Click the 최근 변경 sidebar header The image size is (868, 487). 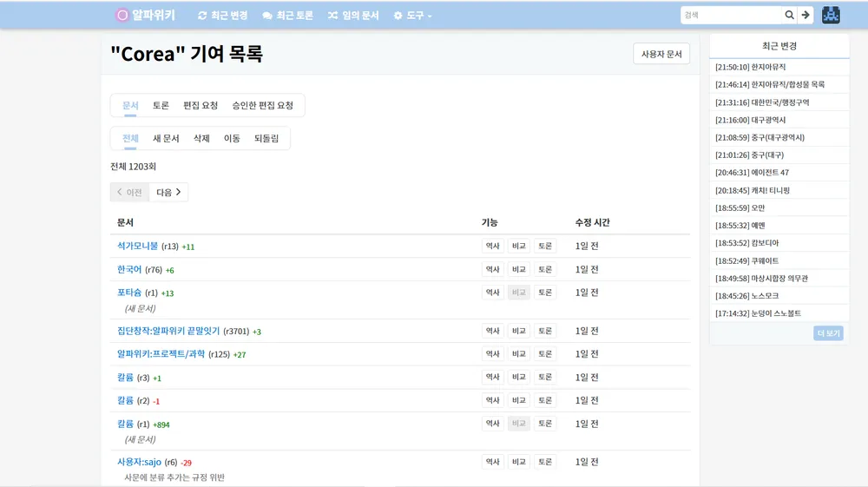779,46
